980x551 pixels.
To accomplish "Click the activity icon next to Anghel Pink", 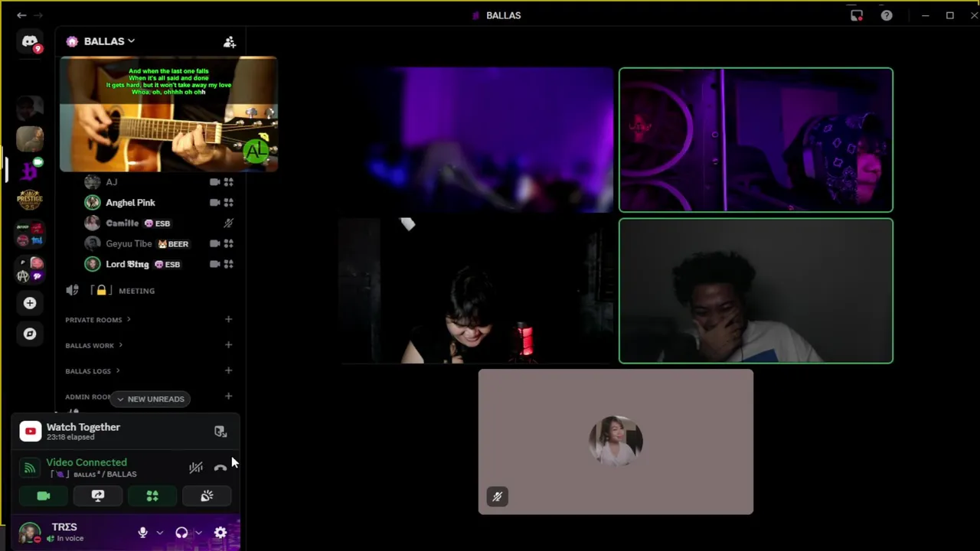I will 228,203.
